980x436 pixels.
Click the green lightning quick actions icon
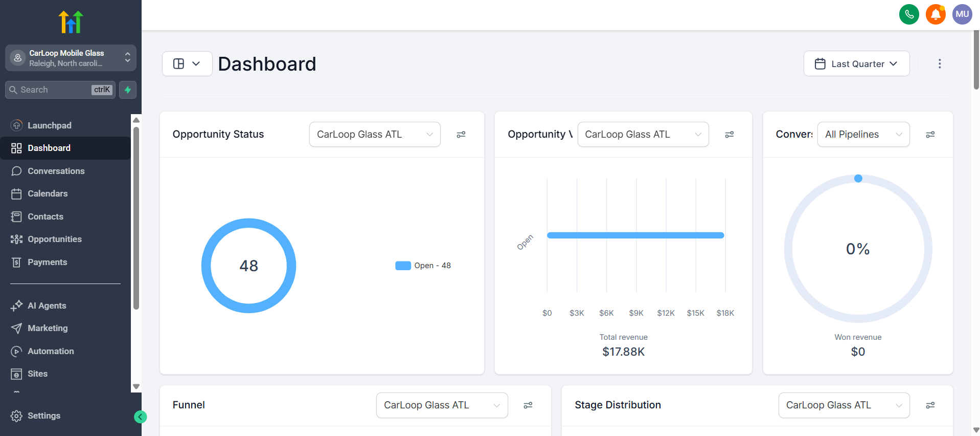128,90
